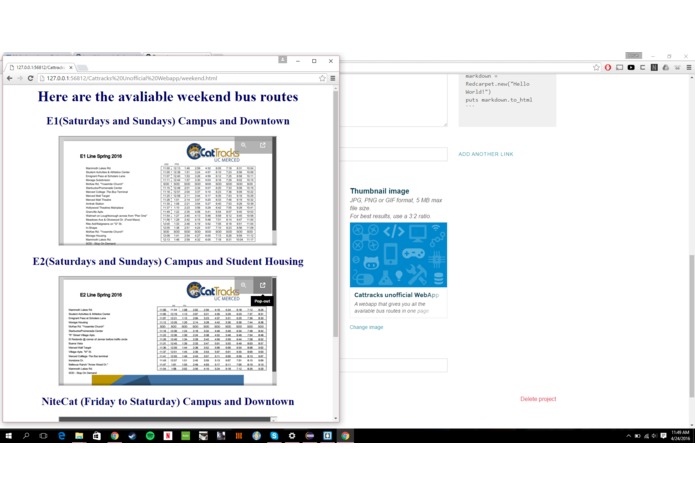
Task: Click the E1 Line Spring 2016 schedule preview
Action: (168, 191)
